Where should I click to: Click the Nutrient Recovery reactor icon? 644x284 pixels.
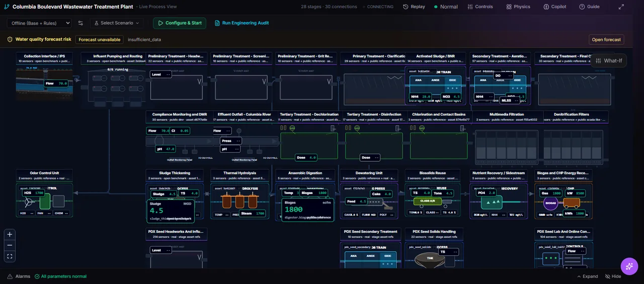click(x=492, y=203)
